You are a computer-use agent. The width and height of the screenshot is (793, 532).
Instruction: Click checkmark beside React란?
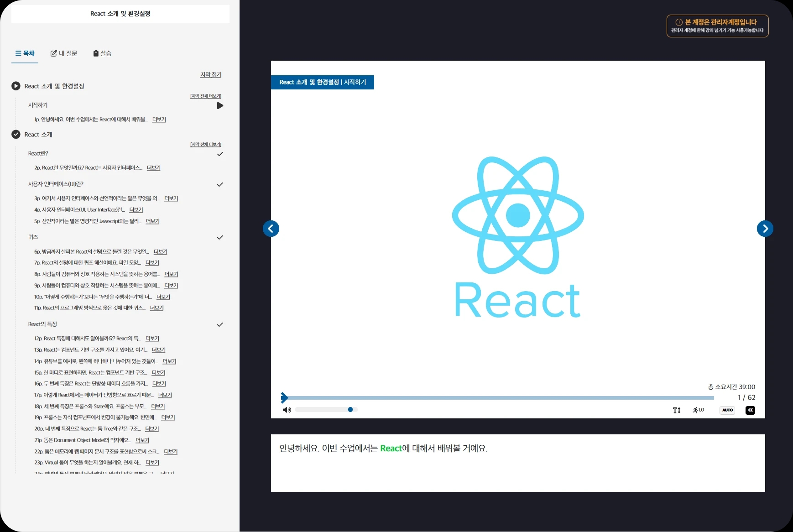click(220, 154)
